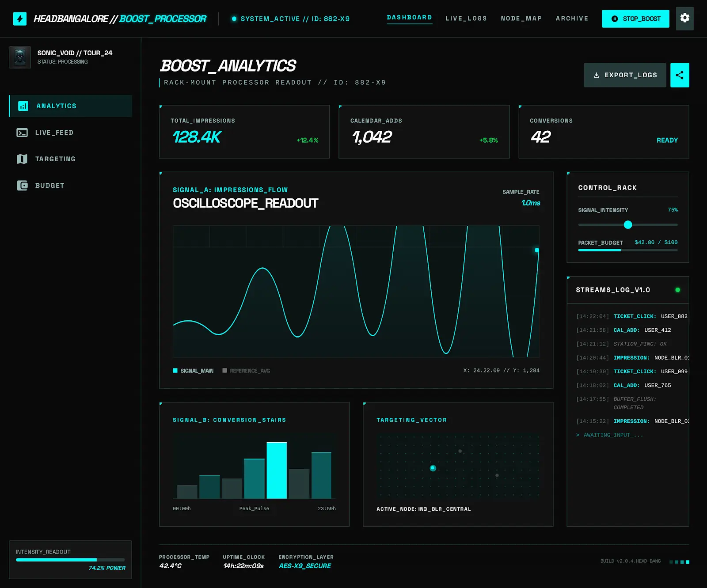
Task: Click the share icon button
Action: click(x=679, y=75)
